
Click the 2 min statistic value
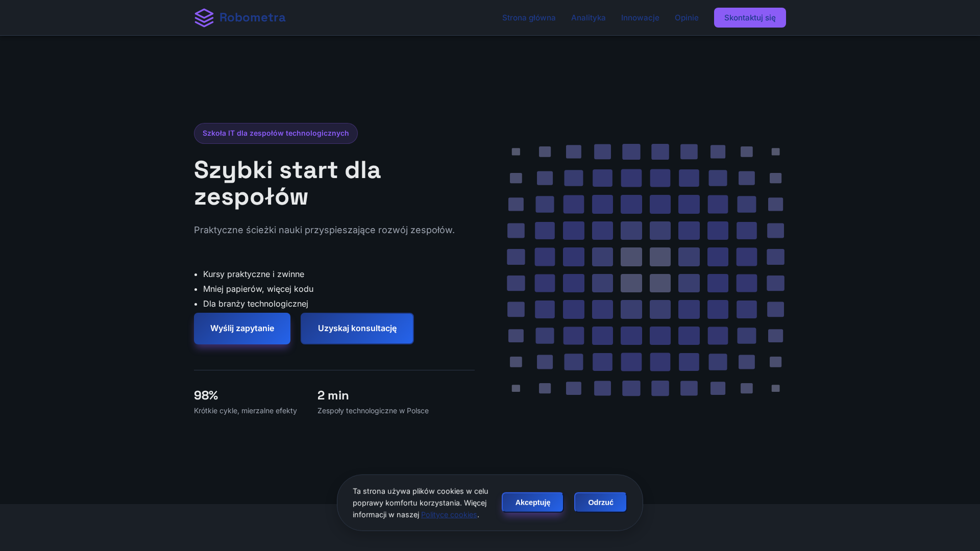[333, 395]
